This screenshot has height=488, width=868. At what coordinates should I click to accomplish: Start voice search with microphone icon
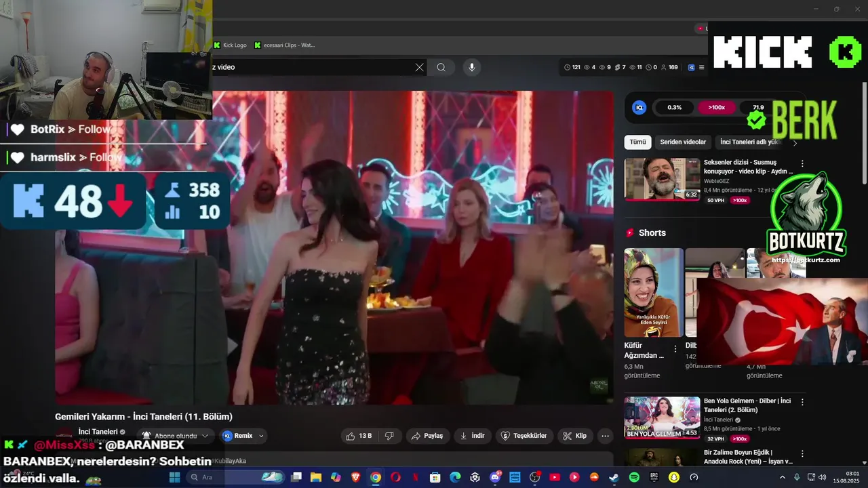click(x=472, y=67)
